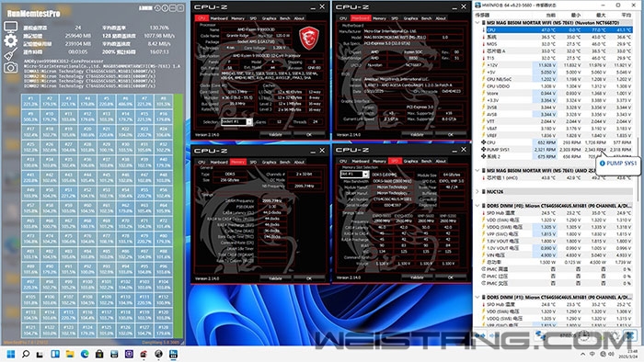Click Validate in the Mainboard CPU-Z window
This screenshot has height=362, width=644.
pyautogui.click(x=417, y=134)
